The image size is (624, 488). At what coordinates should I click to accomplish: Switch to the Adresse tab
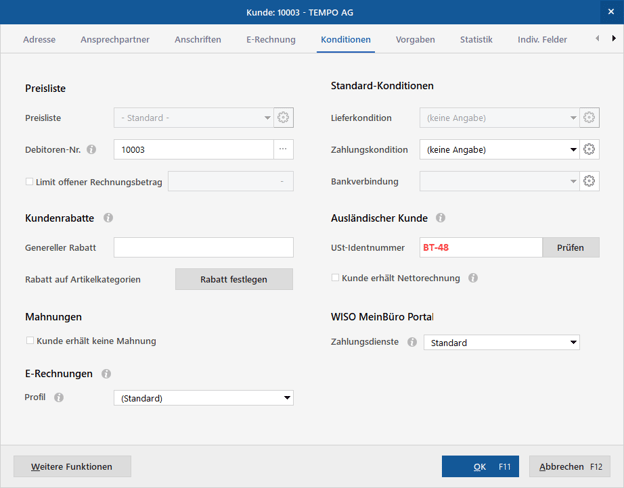(39, 40)
